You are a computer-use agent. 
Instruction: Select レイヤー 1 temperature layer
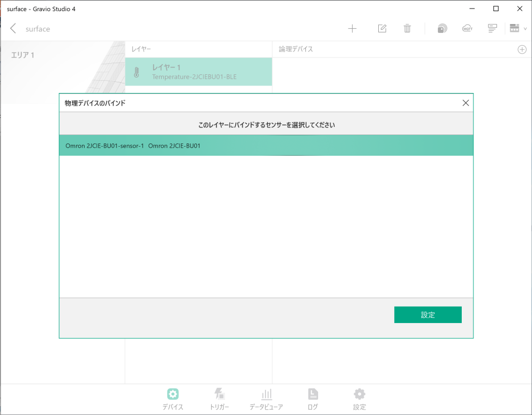point(198,72)
